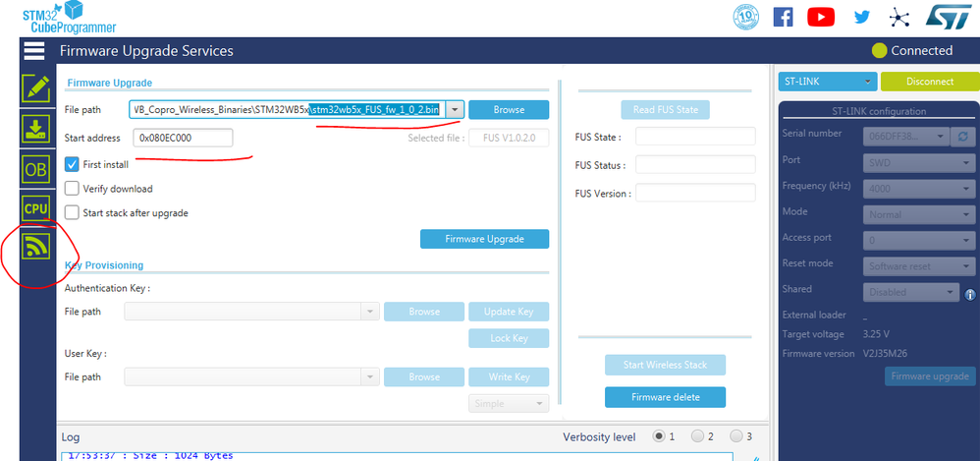Click the 10-year anniversary badge icon

coord(746,17)
